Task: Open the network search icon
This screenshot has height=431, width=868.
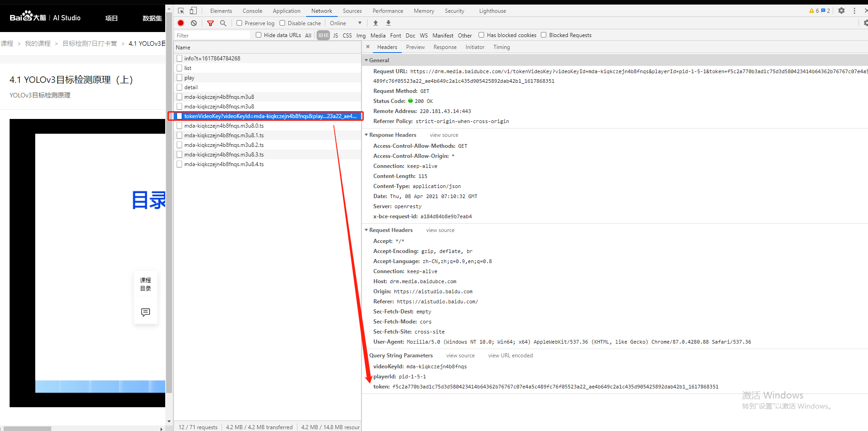Action: click(x=223, y=23)
